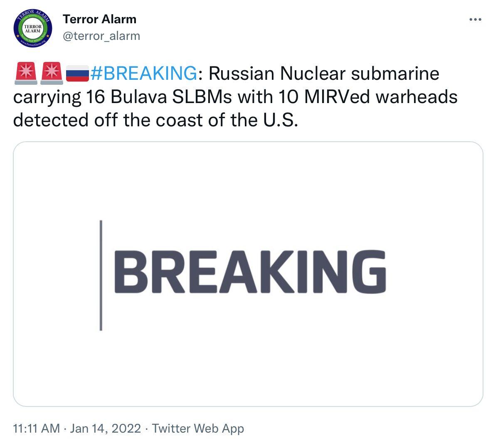
Task: Click the Russian flag emoji
Action: pyautogui.click(x=77, y=74)
